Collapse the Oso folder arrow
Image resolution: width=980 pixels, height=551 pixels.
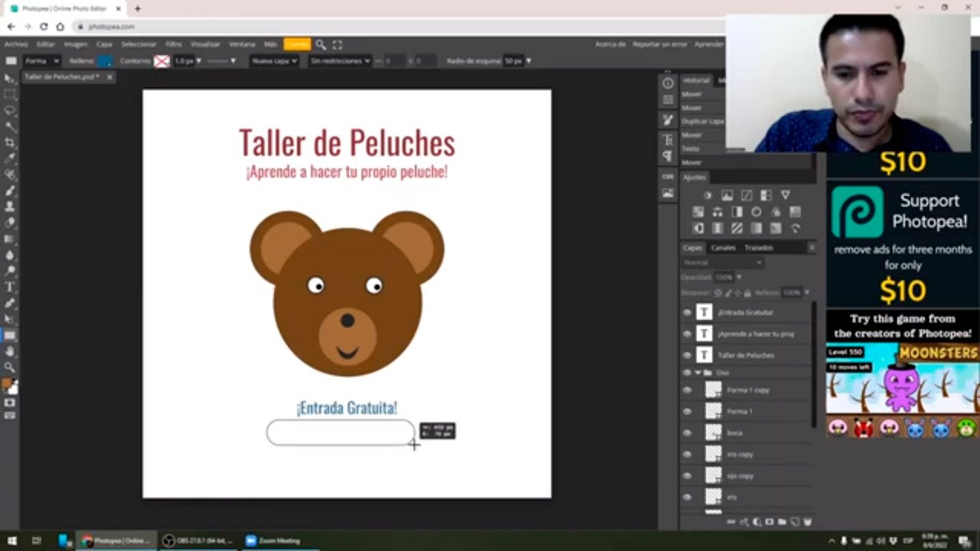[x=697, y=373]
